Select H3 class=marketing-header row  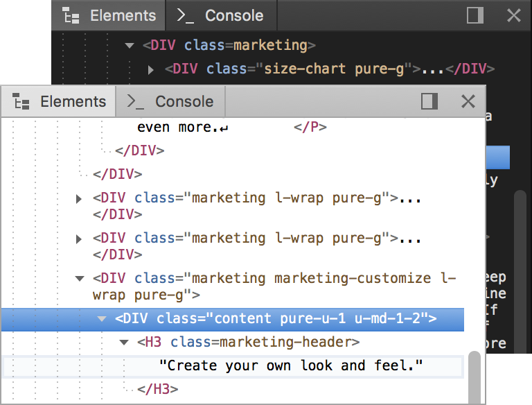[249, 342]
